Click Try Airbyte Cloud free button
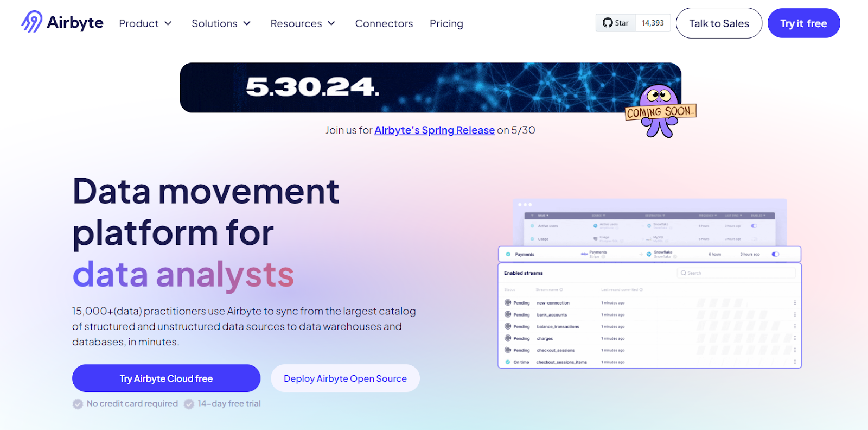The image size is (868, 430). [x=166, y=378]
